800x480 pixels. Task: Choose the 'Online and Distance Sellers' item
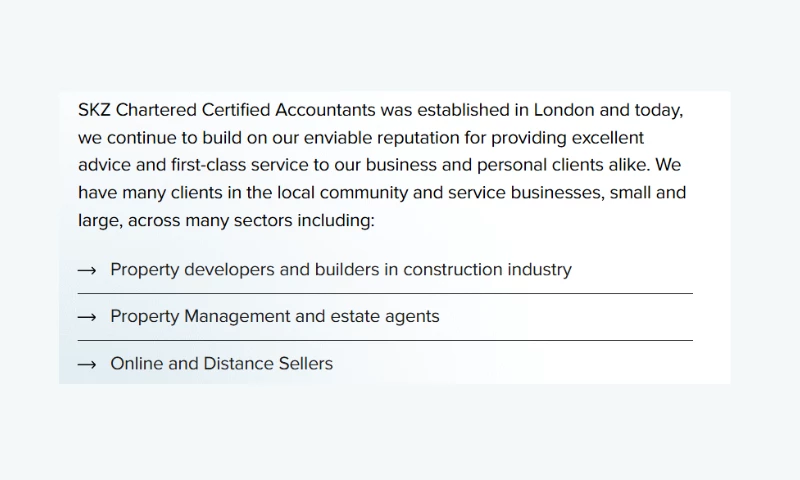click(x=221, y=364)
